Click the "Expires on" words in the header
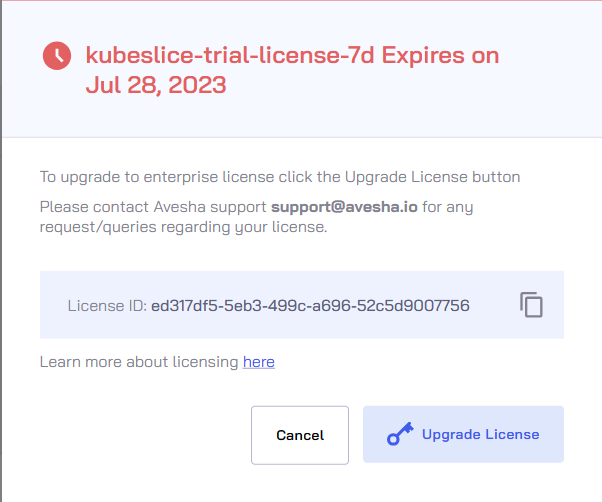 (x=440, y=55)
